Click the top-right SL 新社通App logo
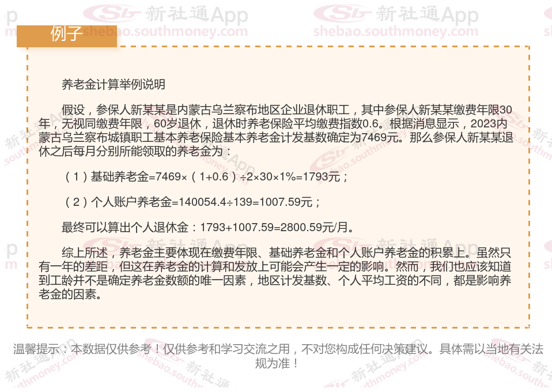The height and width of the screenshot is (392, 552). 396,14
